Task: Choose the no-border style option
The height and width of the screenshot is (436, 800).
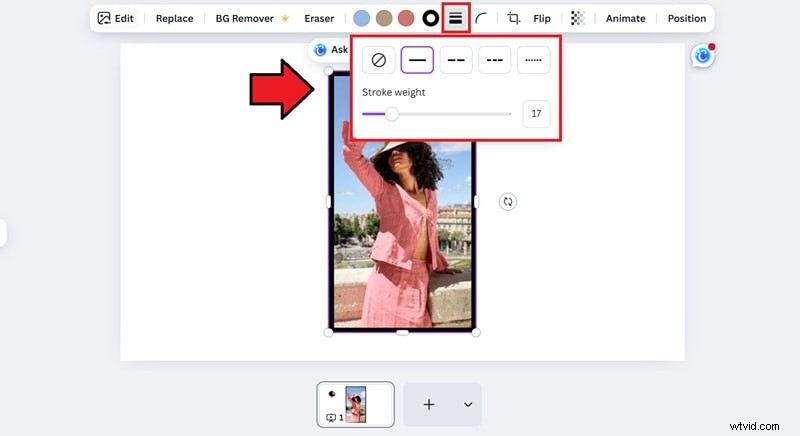Action: tap(378, 60)
